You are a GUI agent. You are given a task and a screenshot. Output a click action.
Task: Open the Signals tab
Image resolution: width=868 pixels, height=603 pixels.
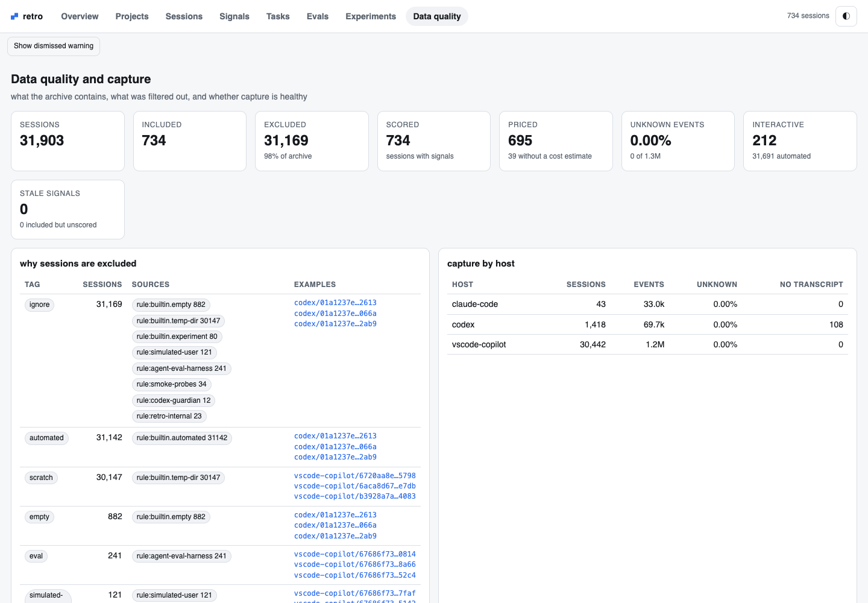[x=234, y=16]
